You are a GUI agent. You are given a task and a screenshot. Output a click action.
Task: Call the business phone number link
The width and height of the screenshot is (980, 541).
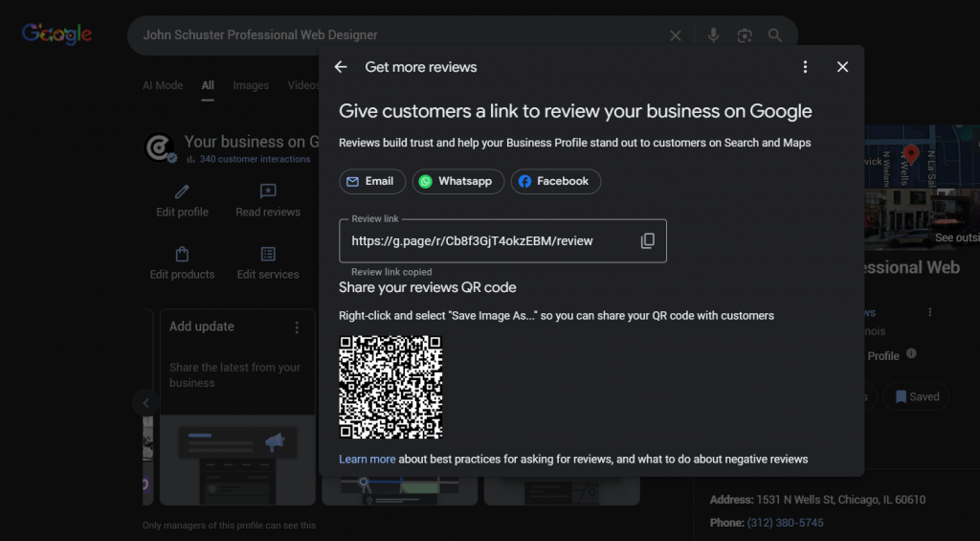click(786, 523)
